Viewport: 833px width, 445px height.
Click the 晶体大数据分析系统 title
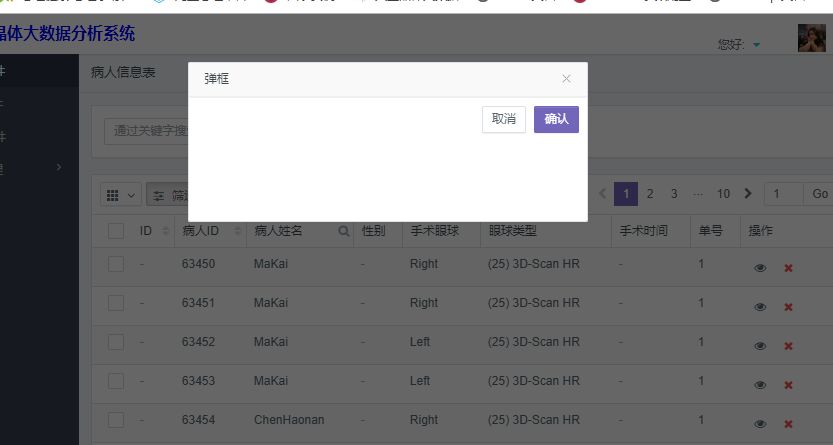pos(67,33)
